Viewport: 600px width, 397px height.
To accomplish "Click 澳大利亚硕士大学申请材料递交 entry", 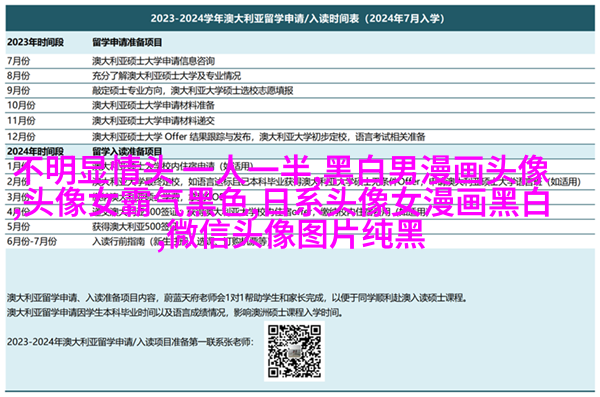I will click(153, 121).
